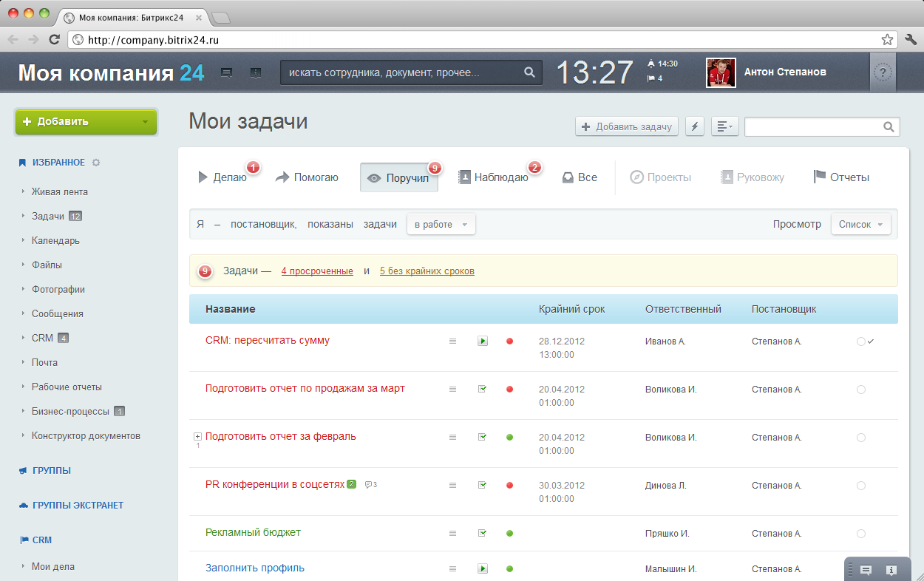Click the green priority dot for Рекламный бюджет
The image size is (924, 581).
click(x=509, y=533)
